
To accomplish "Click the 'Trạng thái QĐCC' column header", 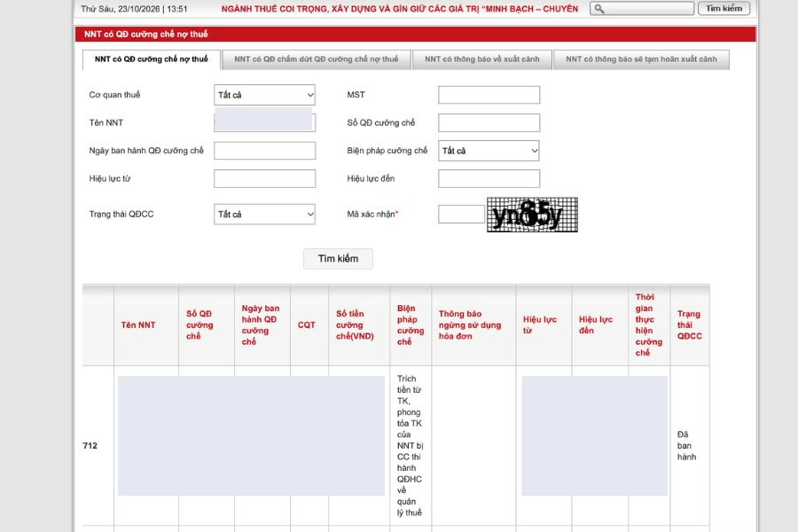I will (x=690, y=325).
